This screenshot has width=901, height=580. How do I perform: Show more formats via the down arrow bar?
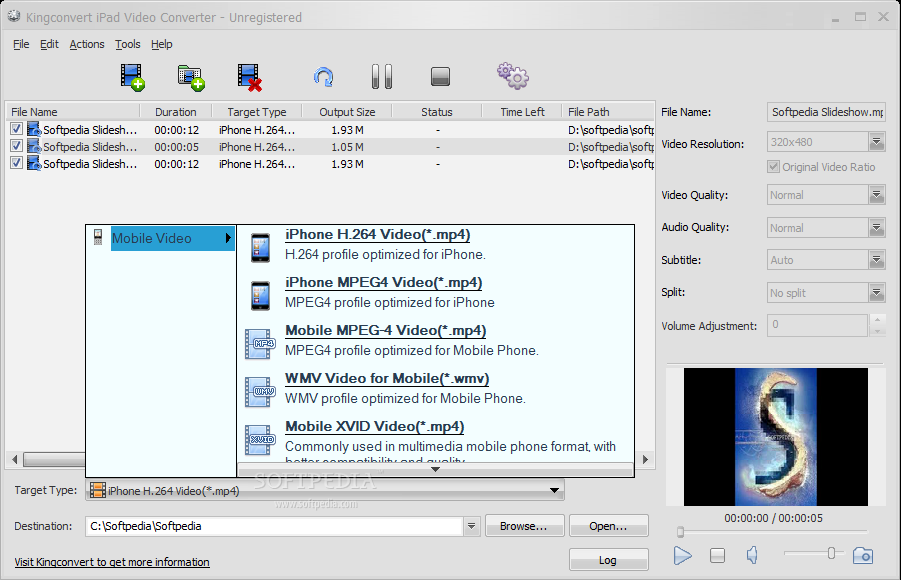click(x=436, y=470)
